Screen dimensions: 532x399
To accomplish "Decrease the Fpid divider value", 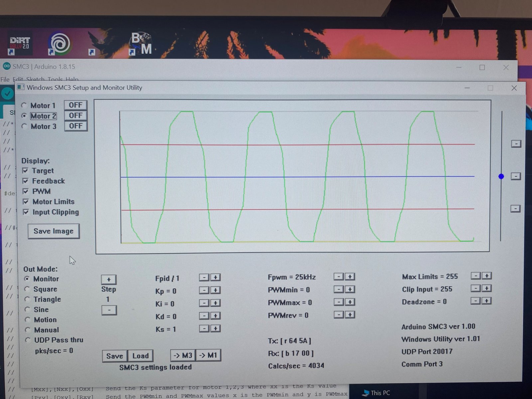I will (x=204, y=277).
